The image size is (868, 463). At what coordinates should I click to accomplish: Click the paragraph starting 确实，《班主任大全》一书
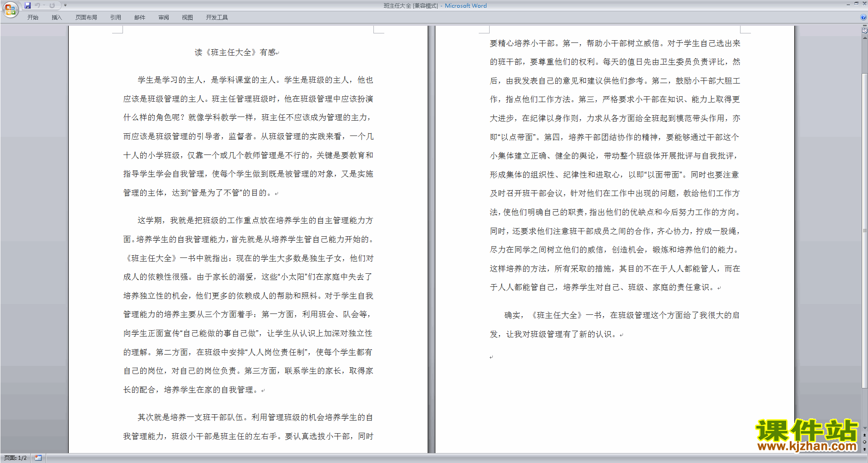pos(615,325)
